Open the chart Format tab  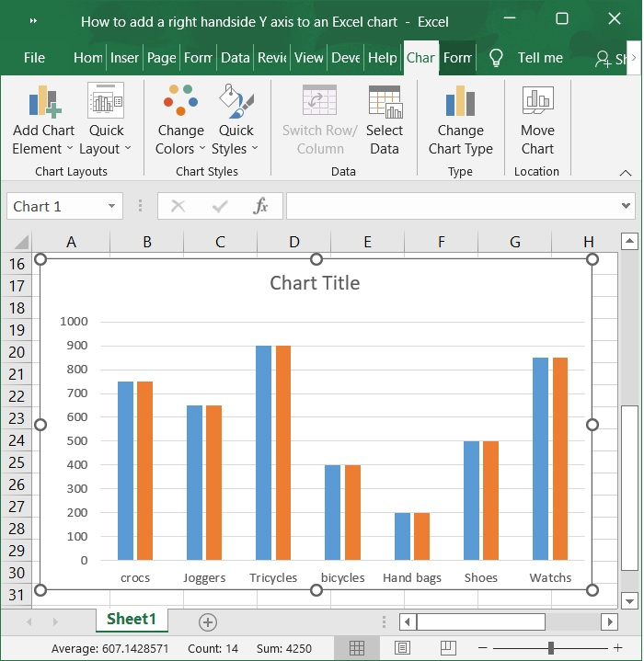coord(457,58)
